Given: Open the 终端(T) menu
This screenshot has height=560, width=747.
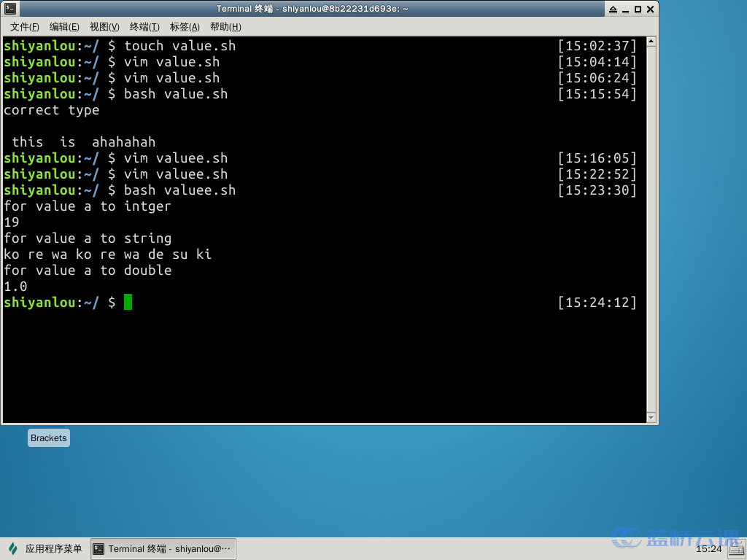Looking at the screenshot, I should coord(144,27).
